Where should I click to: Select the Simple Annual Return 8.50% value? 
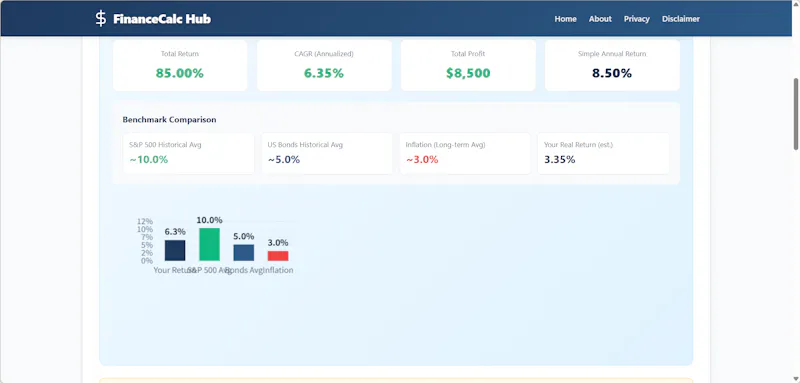point(612,73)
